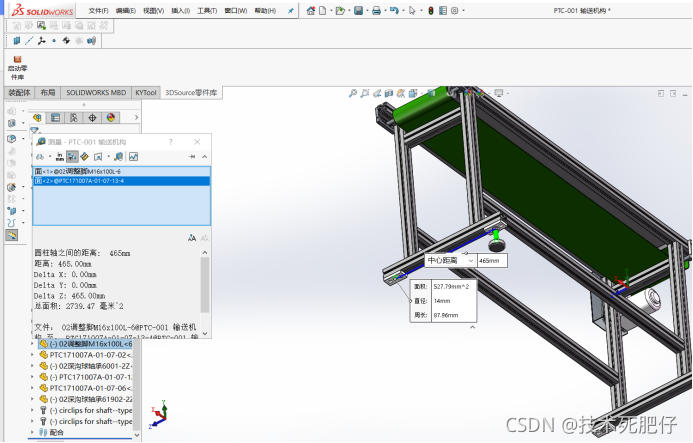Expand more manager tabs with chevron

coord(136,118)
